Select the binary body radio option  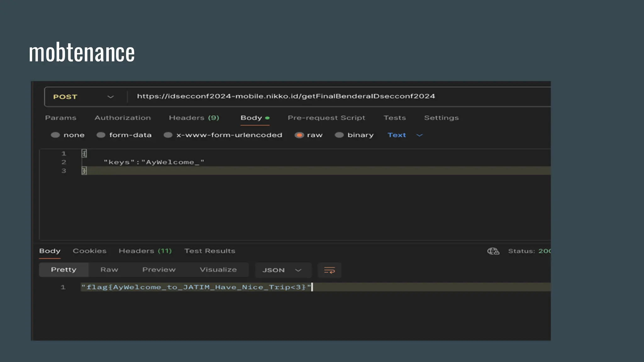coord(339,135)
